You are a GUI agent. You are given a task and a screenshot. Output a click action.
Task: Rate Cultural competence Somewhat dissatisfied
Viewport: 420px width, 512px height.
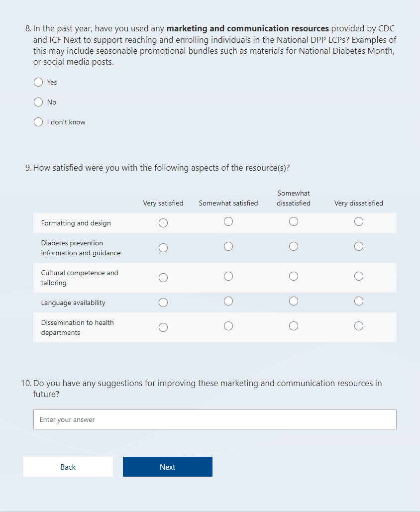click(x=294, y=276)
